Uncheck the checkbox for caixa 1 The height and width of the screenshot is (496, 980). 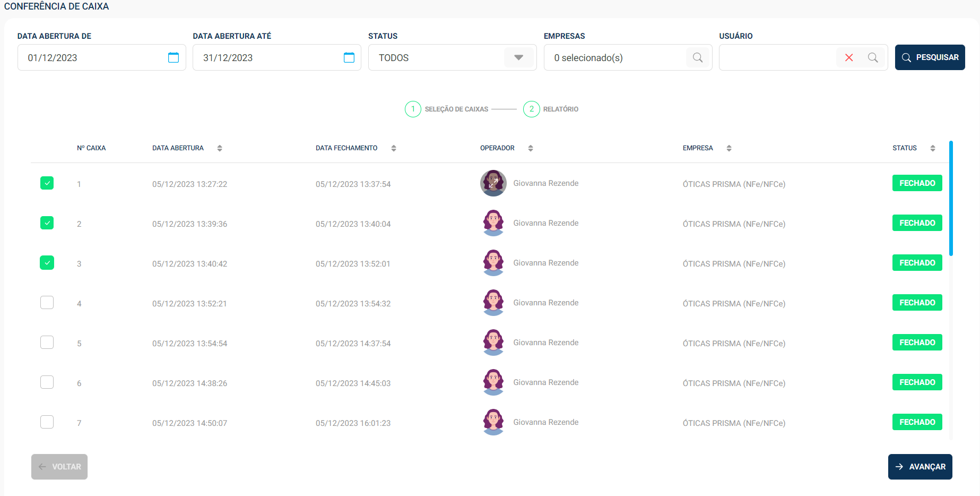pyautogui.click(x=47, y=183)
